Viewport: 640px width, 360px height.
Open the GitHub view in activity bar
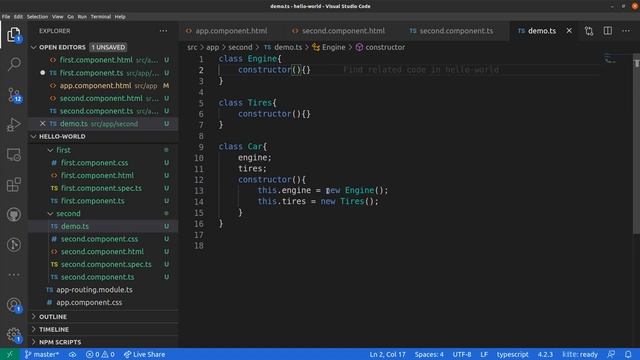click(14, 214)
